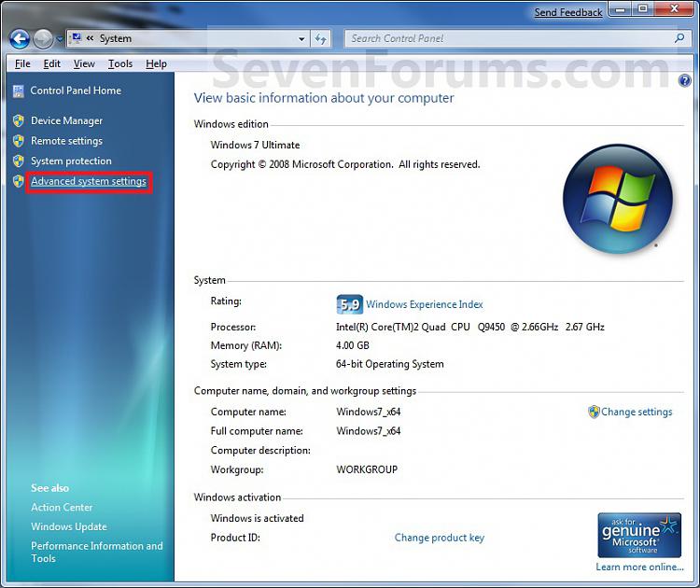This screenshot has width=700, height=588.
Task: Open Action Center under See also
Action: pyautogui.click(x=62, y=508)
